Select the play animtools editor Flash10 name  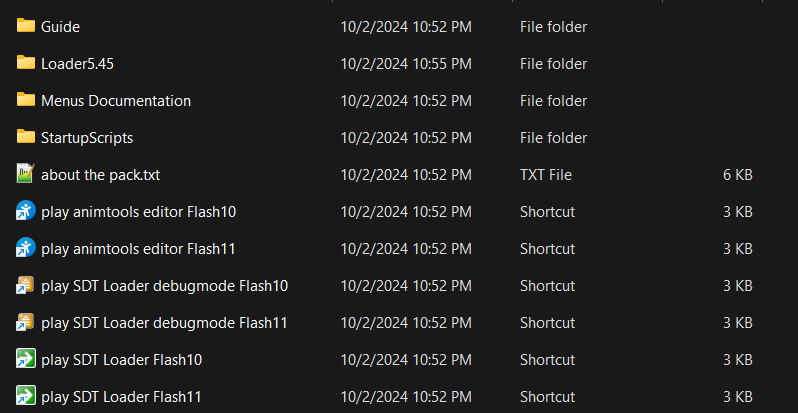(x=138, y=212)
